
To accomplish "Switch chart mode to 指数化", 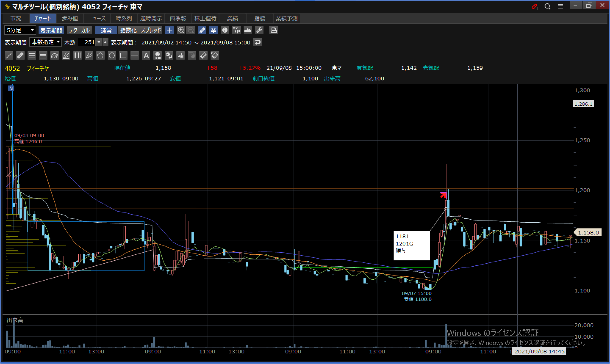I will click(x=128, y=30).
